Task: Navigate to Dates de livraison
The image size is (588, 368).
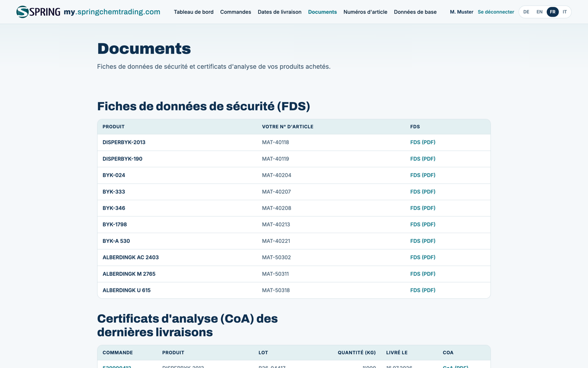Action: 280,12
